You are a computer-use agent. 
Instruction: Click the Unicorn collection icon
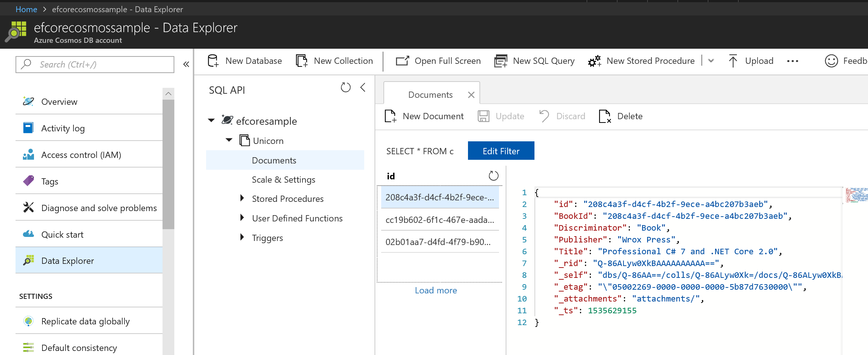coord(245,140)
